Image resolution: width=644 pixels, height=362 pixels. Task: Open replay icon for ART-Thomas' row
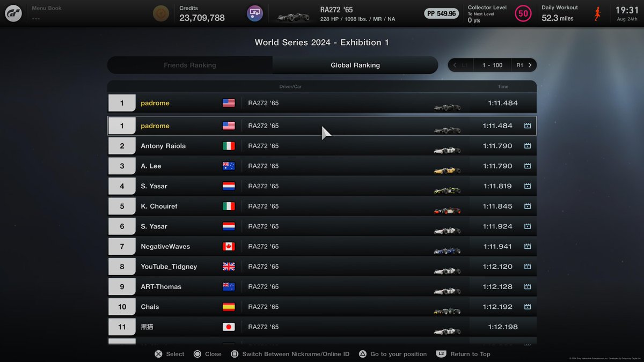point(528,287)
